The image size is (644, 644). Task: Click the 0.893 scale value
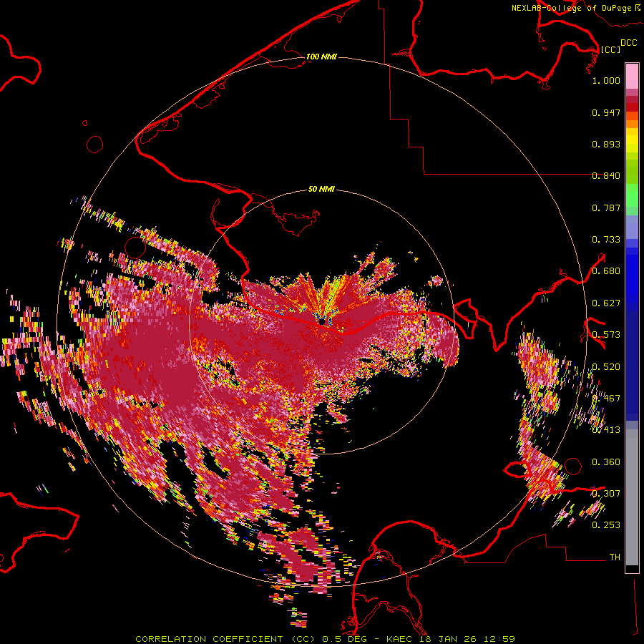coord(606,144)
